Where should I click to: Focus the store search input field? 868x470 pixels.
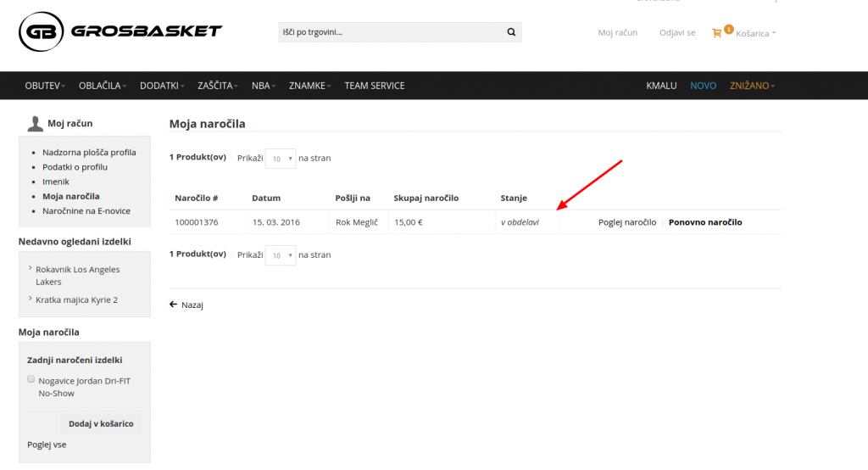390,32
